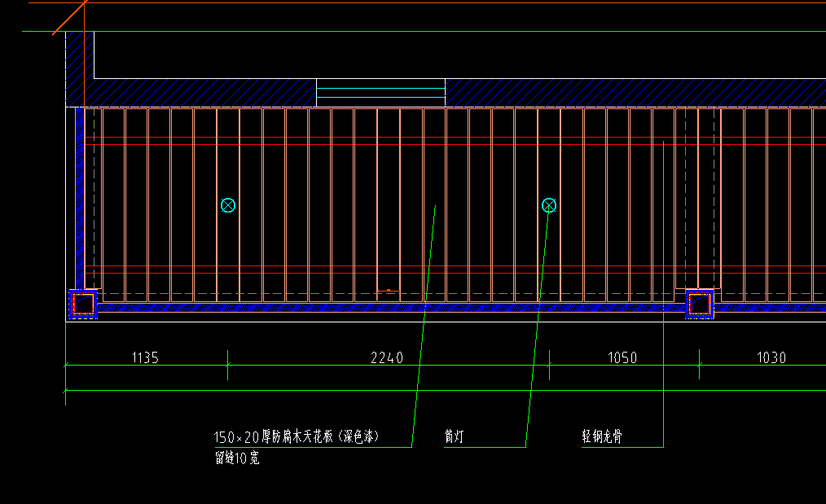The height and width of the screenshot is (504, 826).
Task: Select the 2240 dimension text
Action: (x=387, y=357)
